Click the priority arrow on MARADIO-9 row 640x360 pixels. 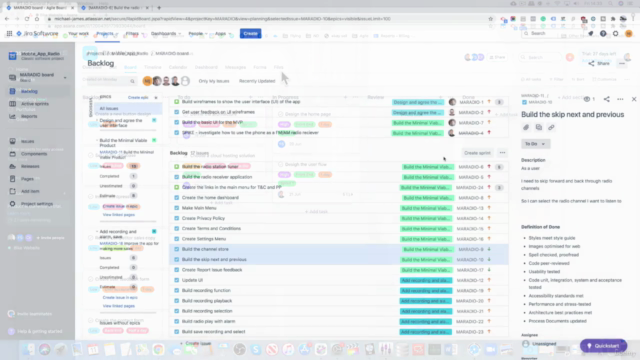(x=489, y=249)
